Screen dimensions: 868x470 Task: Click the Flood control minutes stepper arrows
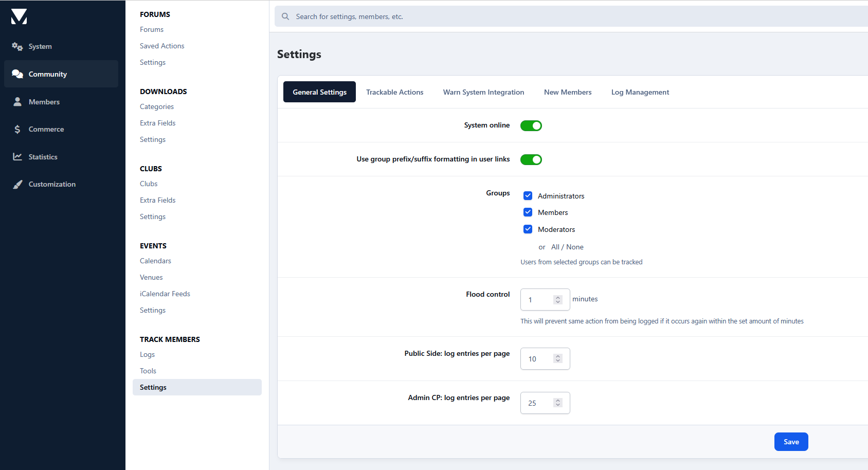pos(558,300)
